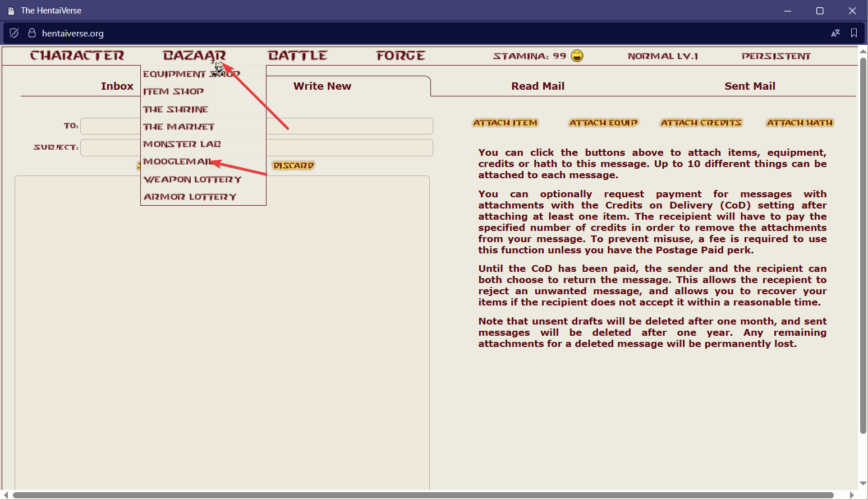Viewport: 868px width, 500px height.
Task: Bookmark this page with the bookmark icon
Action: 854,33
